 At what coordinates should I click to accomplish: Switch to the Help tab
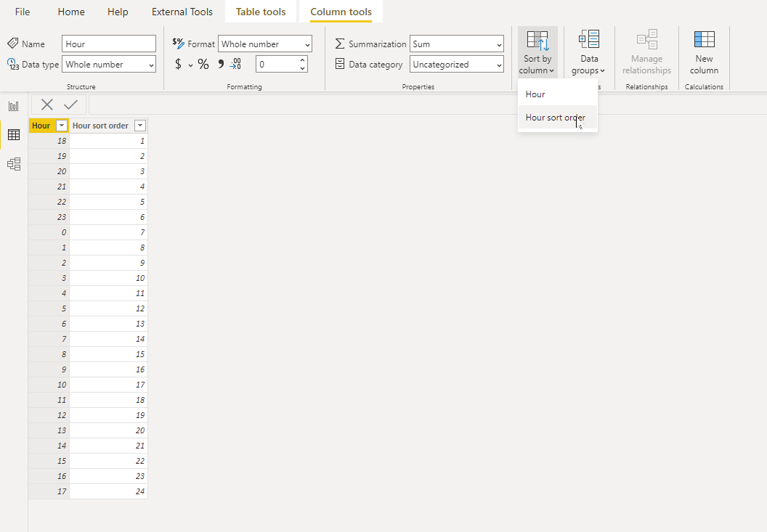click(118, 12)
